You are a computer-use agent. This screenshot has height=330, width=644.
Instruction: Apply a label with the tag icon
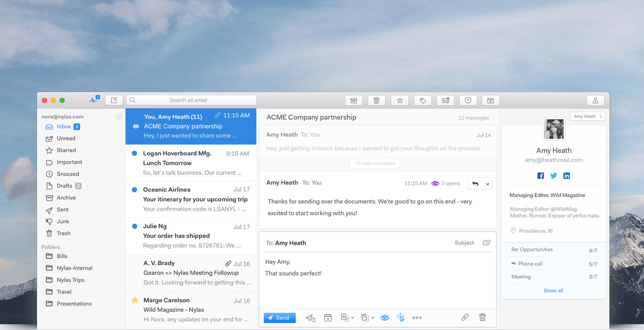point(422,101)
